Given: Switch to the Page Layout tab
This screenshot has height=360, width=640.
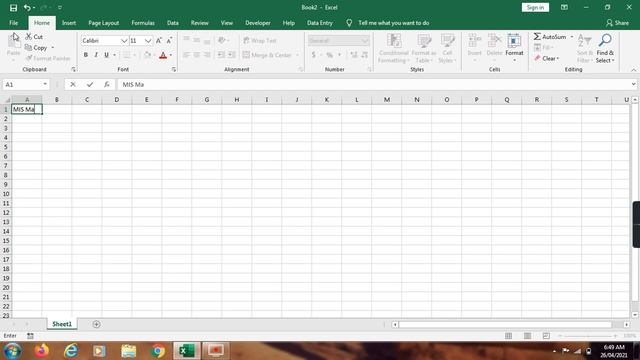Looking at the screenshot, I should click(104, 23).
